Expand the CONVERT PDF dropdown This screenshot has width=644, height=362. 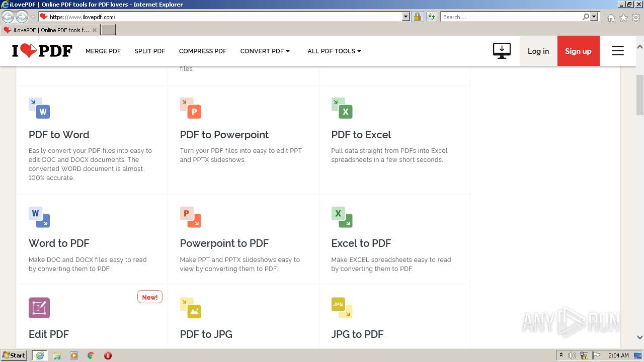point(265,51)
